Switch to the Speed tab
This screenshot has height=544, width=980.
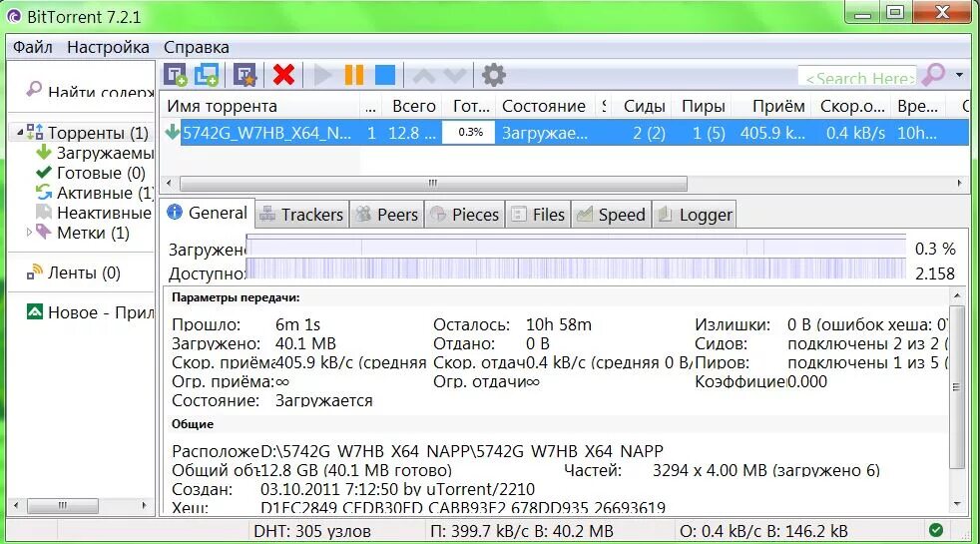(x=611, y=215)
